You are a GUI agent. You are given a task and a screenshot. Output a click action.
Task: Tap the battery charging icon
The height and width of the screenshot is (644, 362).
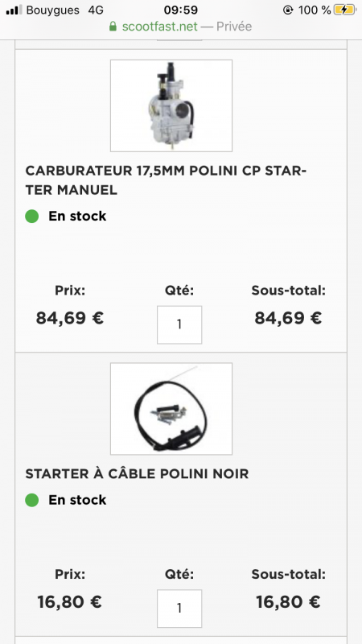pos(345,10)
